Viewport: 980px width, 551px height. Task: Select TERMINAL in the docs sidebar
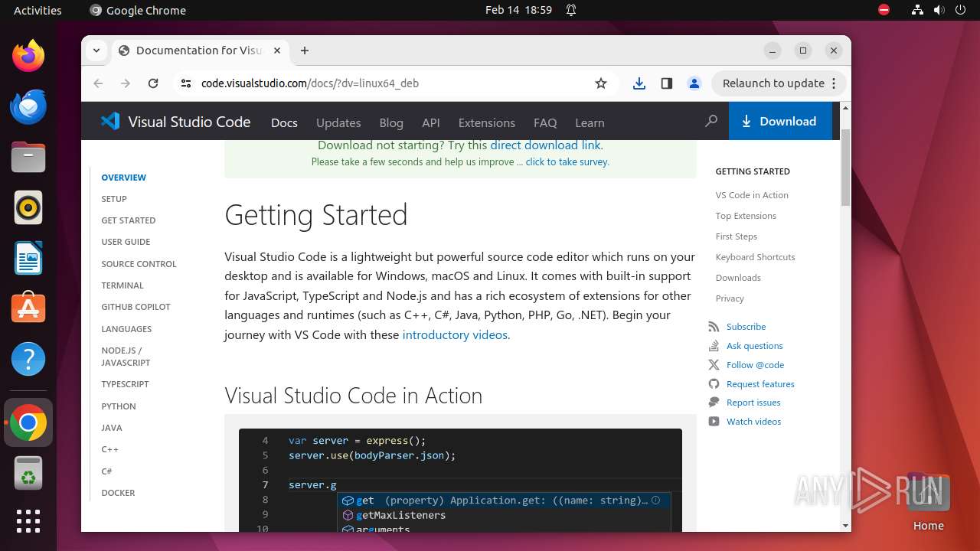point(122,285)
